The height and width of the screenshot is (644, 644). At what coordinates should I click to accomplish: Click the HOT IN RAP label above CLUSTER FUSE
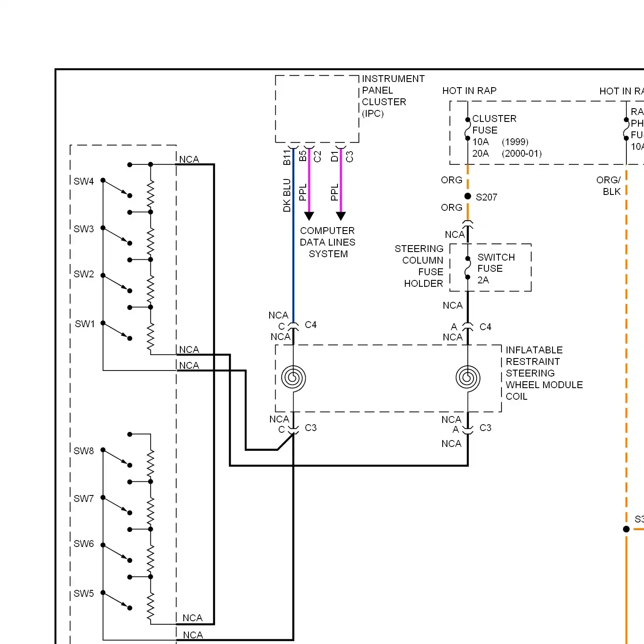(469, 91)
